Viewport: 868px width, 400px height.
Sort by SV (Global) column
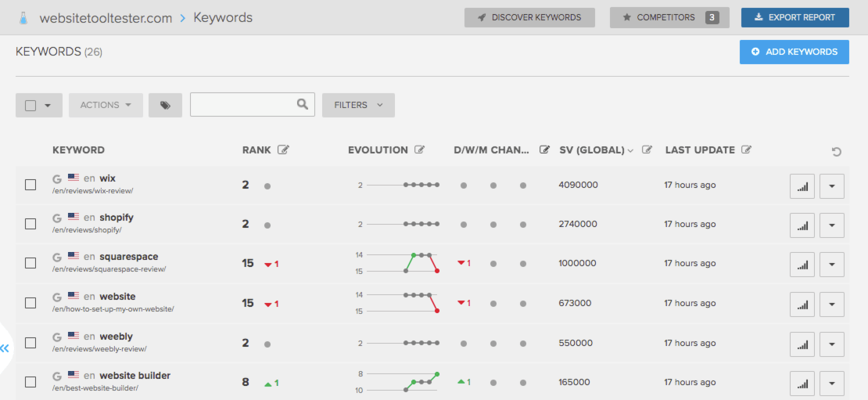point(596,150)
